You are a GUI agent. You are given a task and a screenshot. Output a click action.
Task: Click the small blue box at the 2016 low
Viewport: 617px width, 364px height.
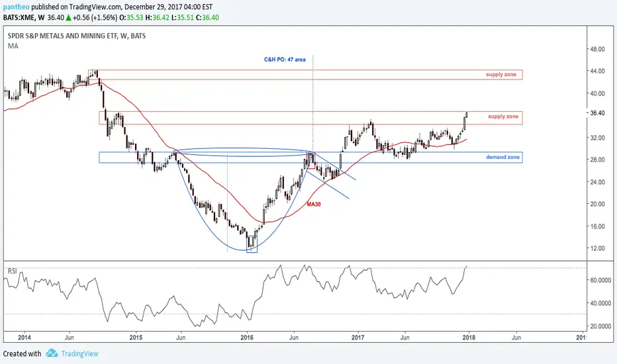252,244
